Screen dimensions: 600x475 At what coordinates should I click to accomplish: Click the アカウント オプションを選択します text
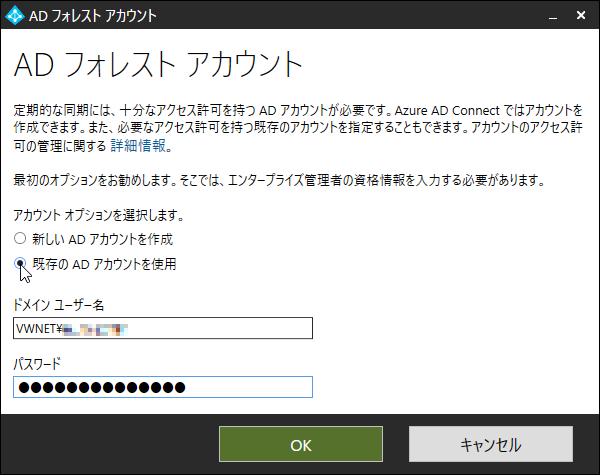(99, 215)
